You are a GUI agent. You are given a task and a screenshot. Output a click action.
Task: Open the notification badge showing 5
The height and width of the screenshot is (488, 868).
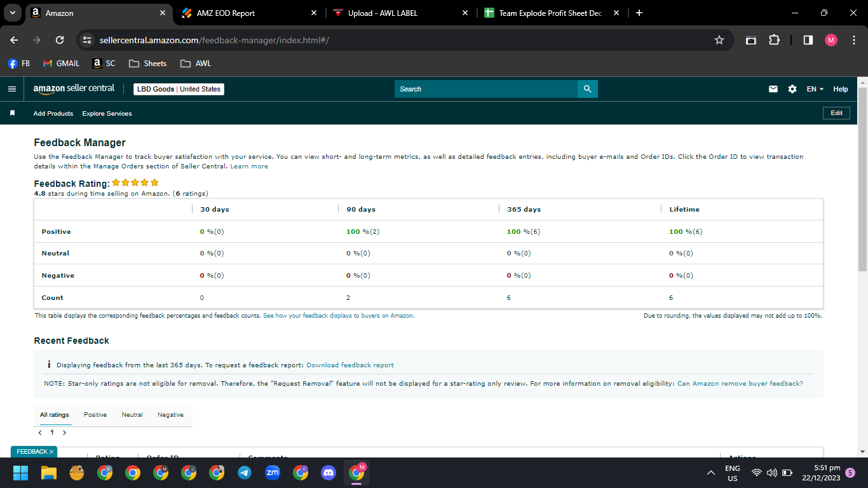(x=850, y=473)
